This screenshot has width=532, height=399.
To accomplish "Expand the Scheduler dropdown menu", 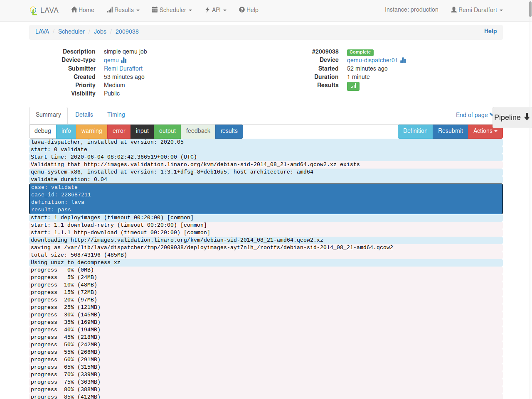I will (x=172, y=10).
